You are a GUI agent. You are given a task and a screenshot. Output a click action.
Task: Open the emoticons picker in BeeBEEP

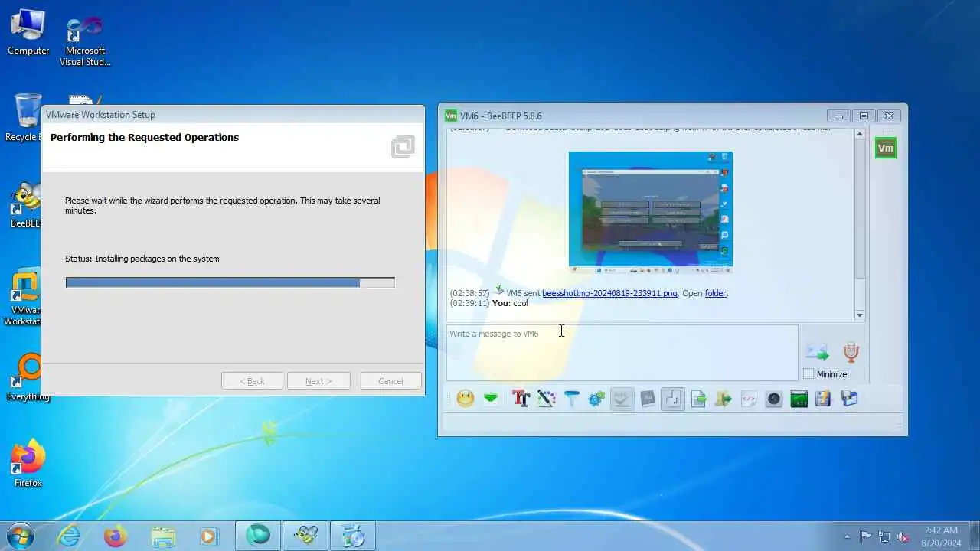465,398
